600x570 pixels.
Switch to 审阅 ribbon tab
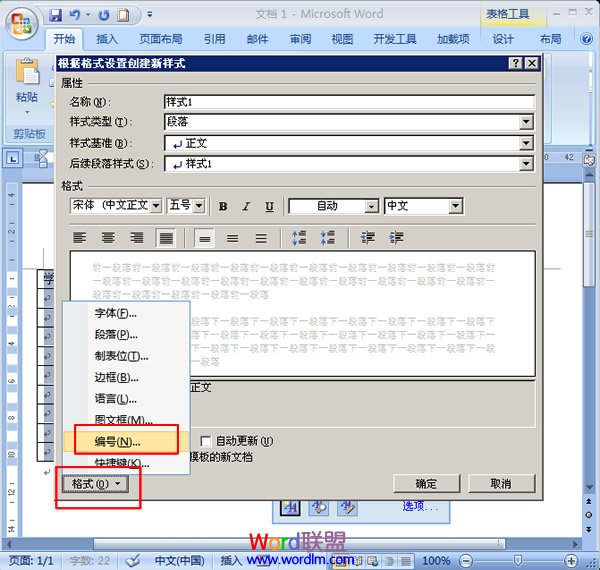(x=300, y=39)
